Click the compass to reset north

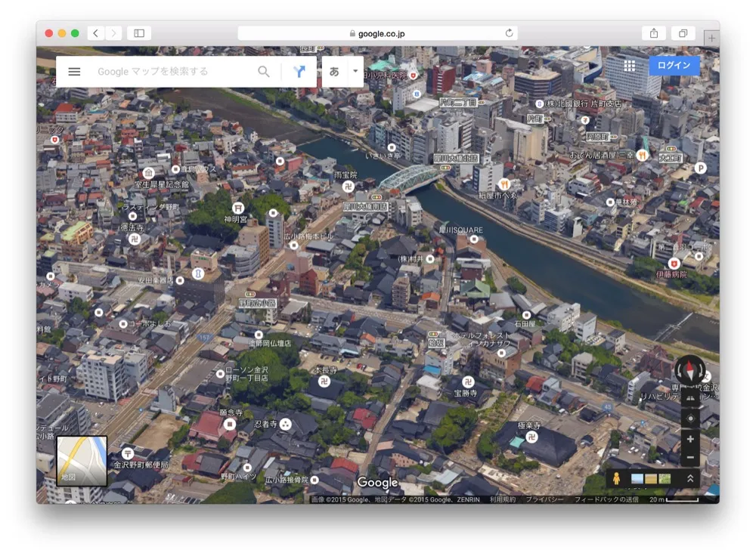click(x=689, y=370)
